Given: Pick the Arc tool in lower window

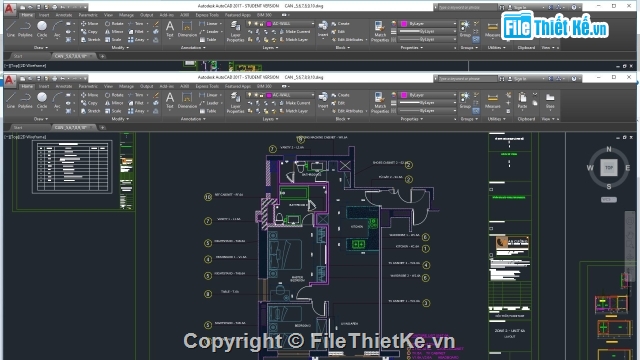Looking at the screenshot, I should [57, 100].
